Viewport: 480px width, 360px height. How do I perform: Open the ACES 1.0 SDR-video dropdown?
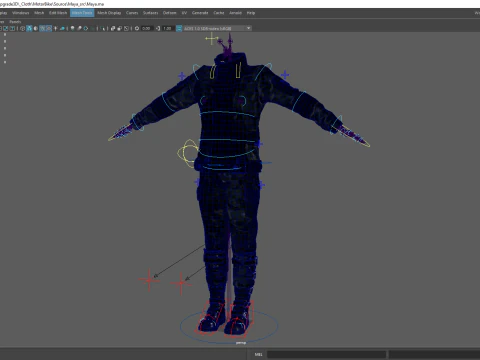[217, 28]
